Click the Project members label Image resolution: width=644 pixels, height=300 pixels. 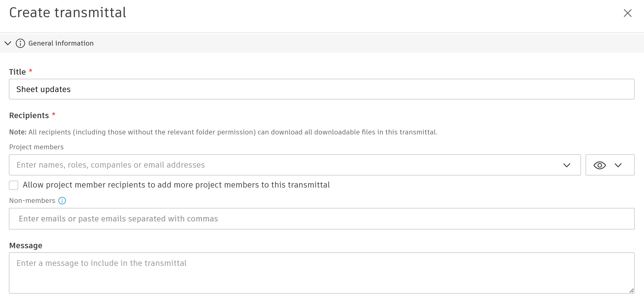point(36,147)
